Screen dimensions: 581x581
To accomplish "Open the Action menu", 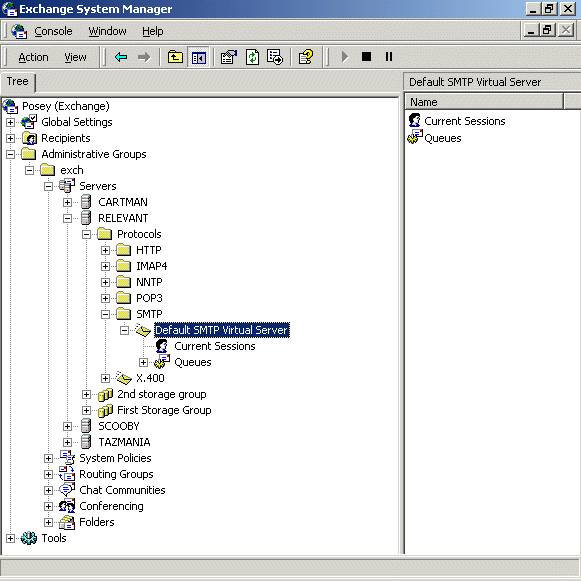I will coord(33,57).
